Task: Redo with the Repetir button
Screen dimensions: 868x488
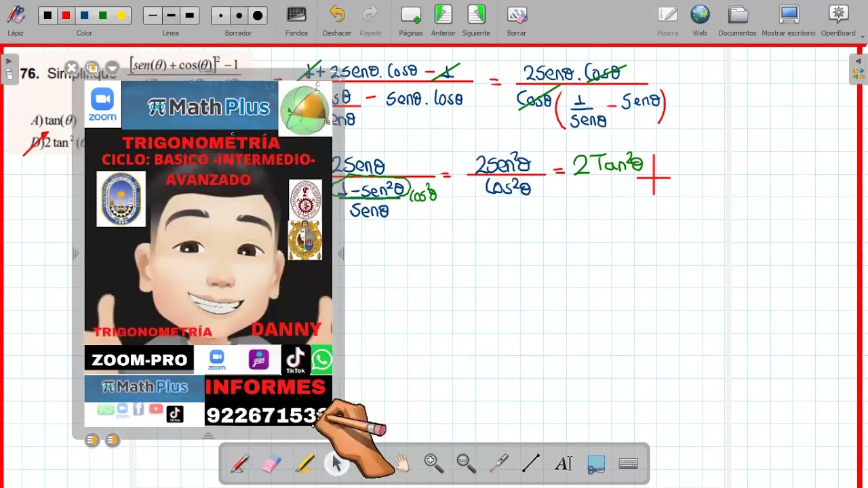Action: [x=371, y=20]
